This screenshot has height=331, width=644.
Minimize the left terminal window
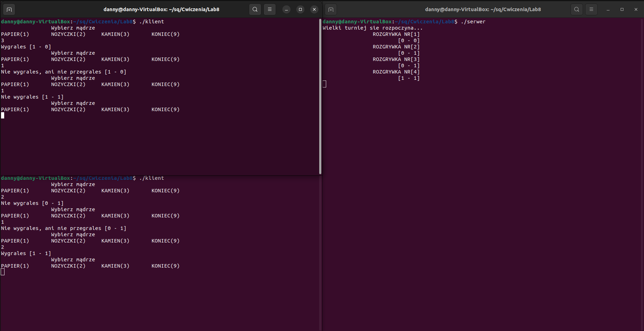pyautogui.click(x=286, y=9)
